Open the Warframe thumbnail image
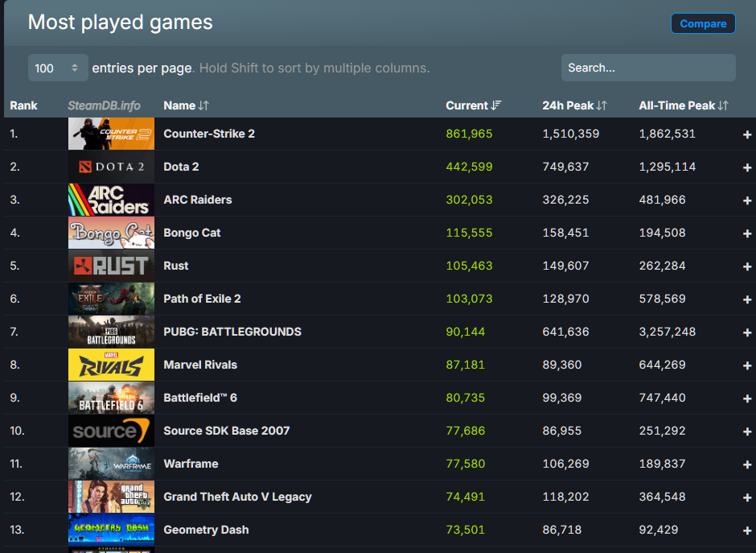The image size is (756, 553). point(111,464)
